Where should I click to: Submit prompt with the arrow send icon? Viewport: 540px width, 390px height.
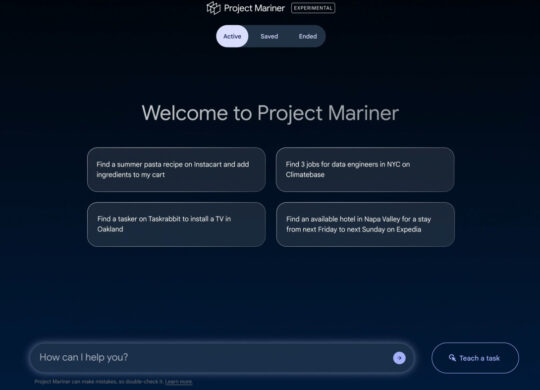pyautogui.click(x=399, y=358)
